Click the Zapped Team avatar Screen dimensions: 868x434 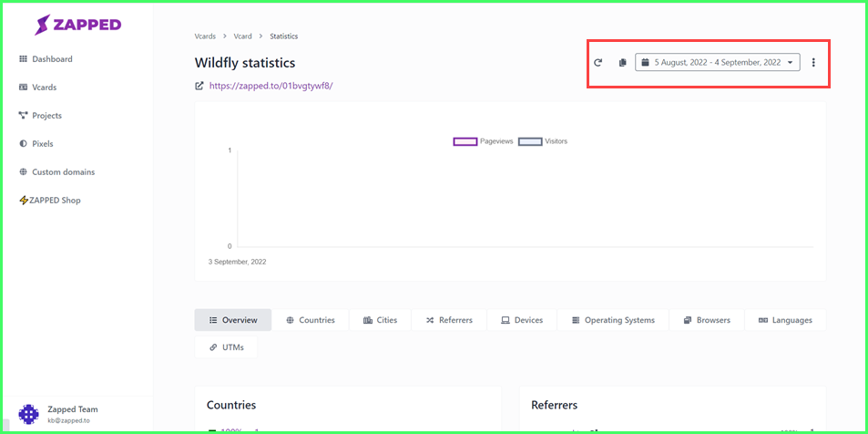[29, 414]
